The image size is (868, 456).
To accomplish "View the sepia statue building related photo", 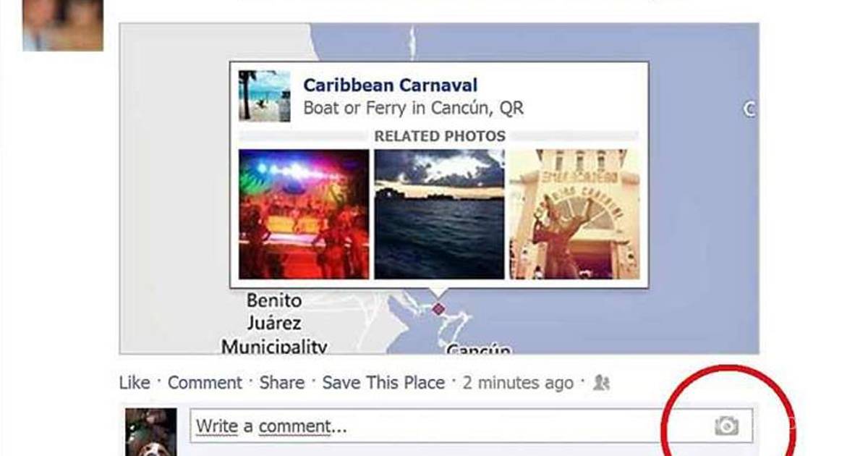I will [x=574, y=214].
